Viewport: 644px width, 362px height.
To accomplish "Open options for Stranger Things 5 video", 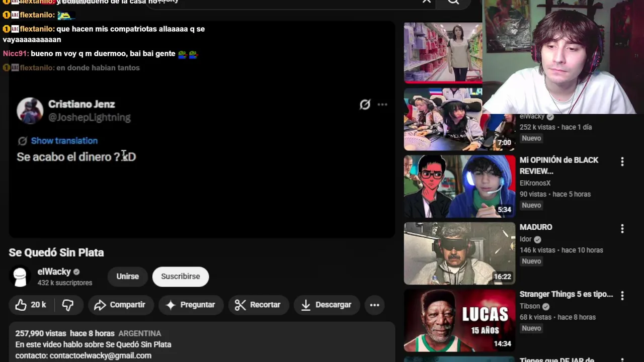I will [622, 296].
